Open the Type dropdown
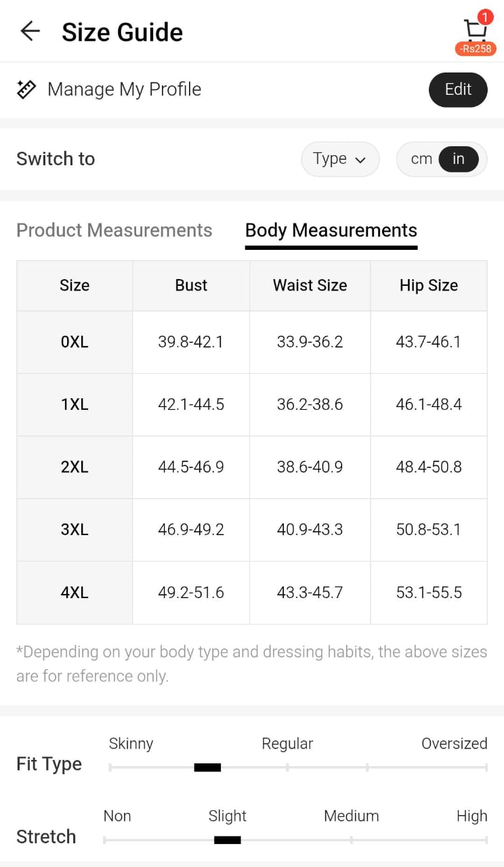The image size is (504, 867). pyautogui.click(x=339, y=159)
